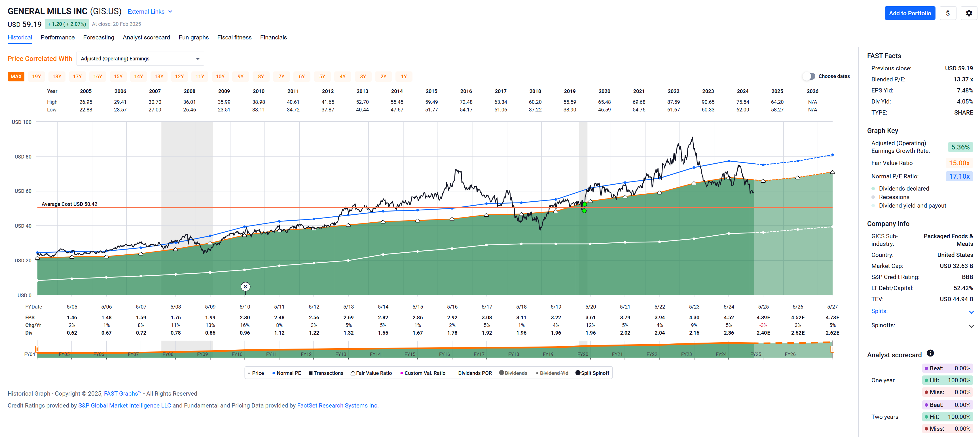Viewport: 980px width, 437px height.
Task: Click the Analyst scorecard info icon
Action: (x=930, y=353)
